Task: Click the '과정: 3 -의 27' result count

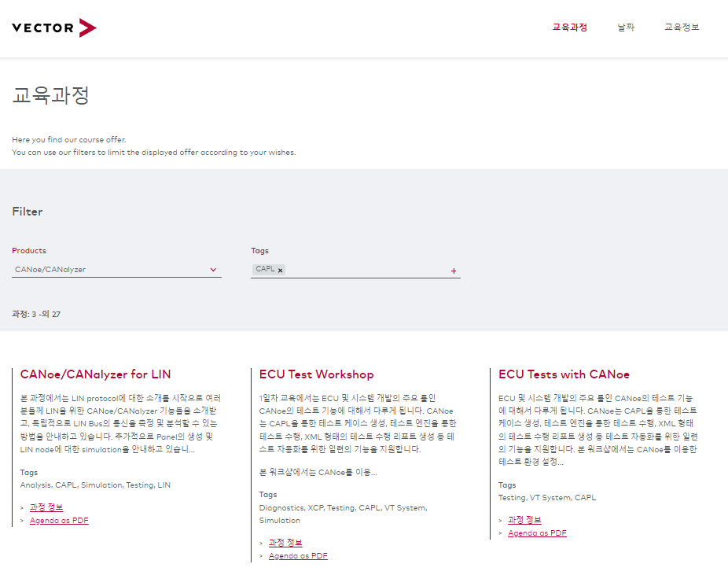Action: coord(36,315)
